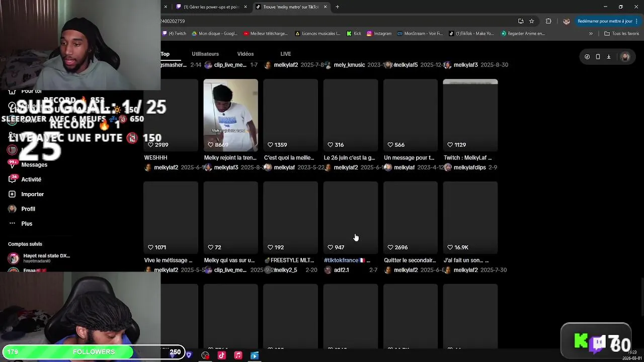Select the Trouve 'melky metro' TikTok tab
The height and width of the screenshot is (362, 644).
click(291, 7)
